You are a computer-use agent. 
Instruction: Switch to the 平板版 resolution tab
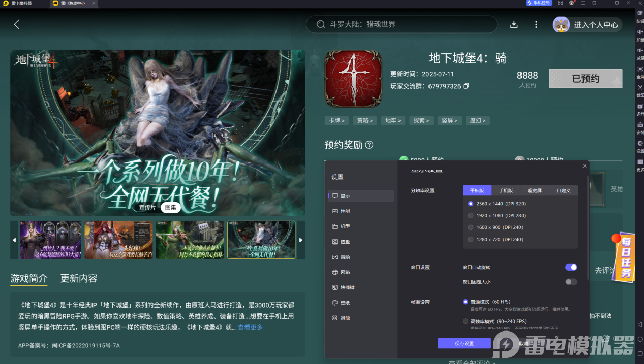point(477,190)
